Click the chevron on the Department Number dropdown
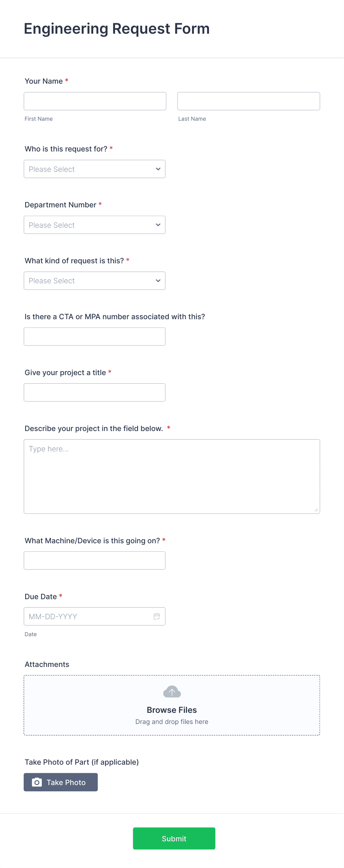 [x=157, y=224]
